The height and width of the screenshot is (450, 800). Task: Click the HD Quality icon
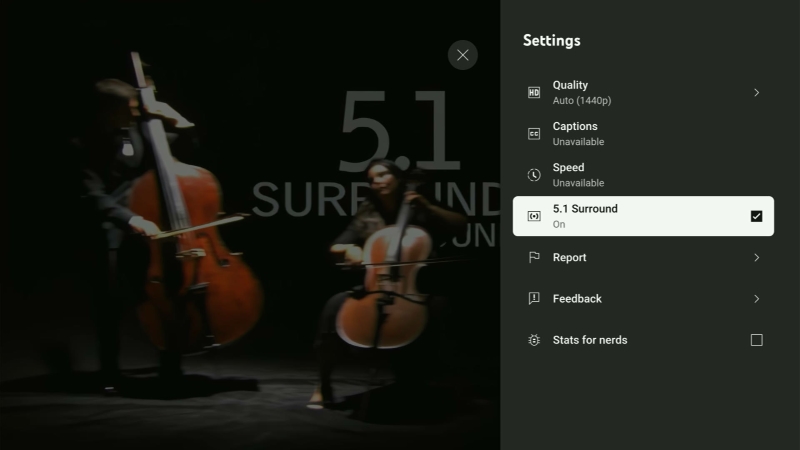click(534, 92)
